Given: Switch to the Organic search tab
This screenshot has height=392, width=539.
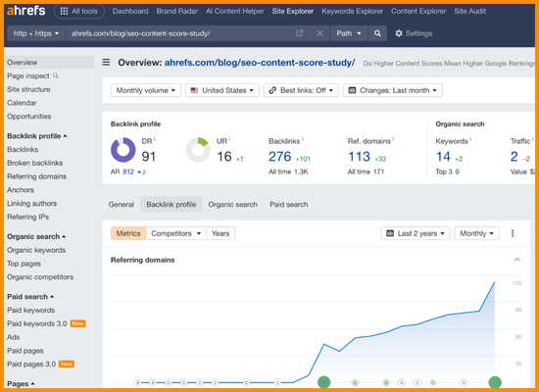Looking at the screenshot, I should pyautogui.click(x=232, y=204).
